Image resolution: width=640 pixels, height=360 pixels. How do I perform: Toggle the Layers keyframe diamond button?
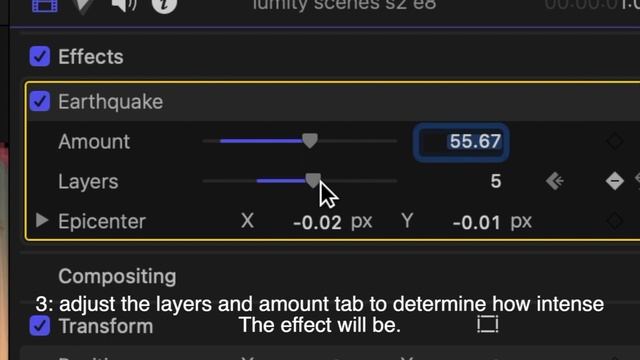click(614, 181)
